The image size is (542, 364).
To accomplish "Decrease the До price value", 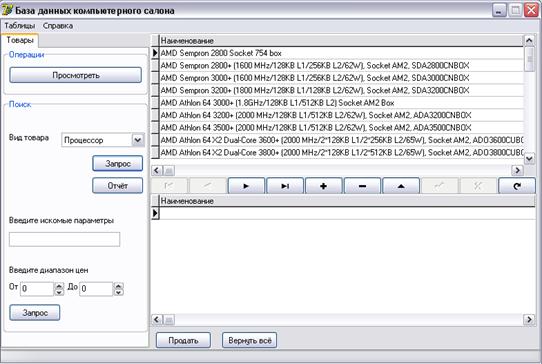I will point(119,292).
